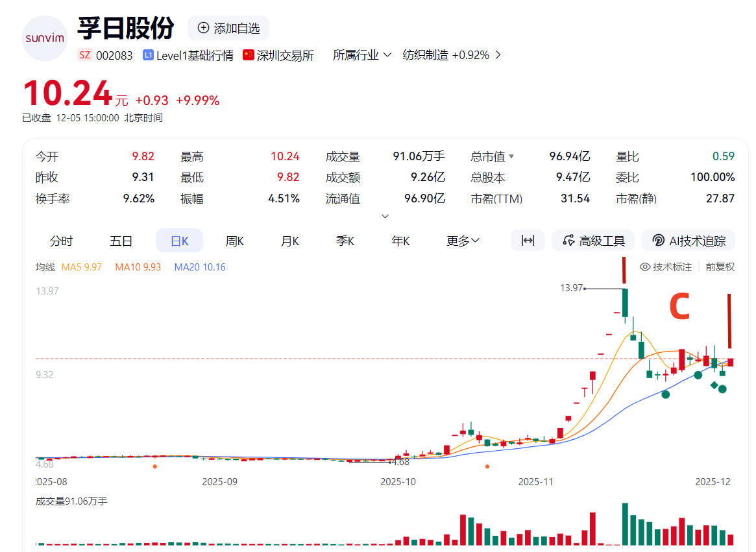Click the current price 10.24

point(68,93)
